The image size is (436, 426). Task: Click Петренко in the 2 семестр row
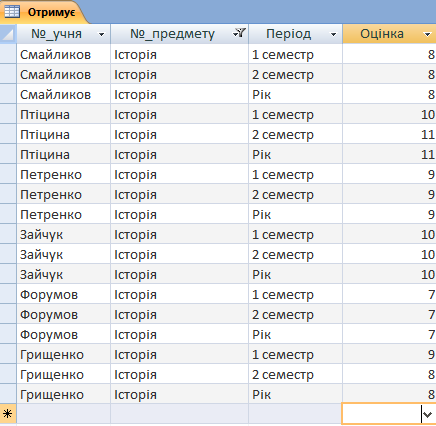(51, 195)
